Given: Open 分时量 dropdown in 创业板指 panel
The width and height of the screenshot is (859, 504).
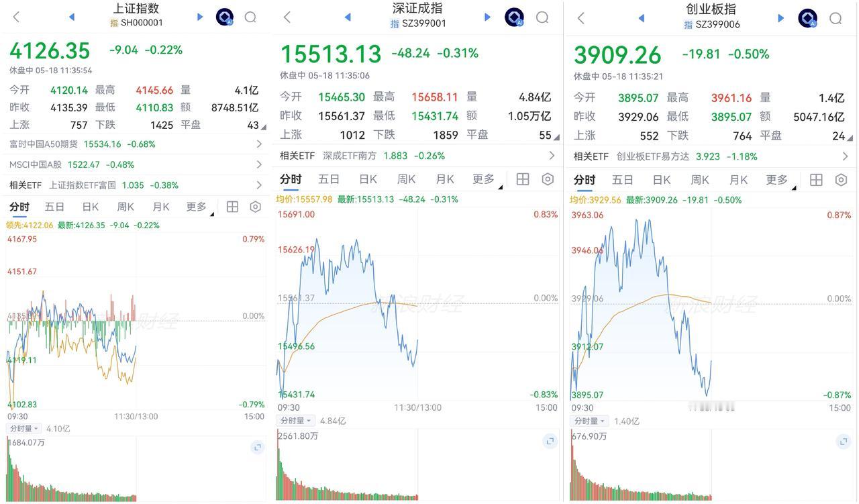Looking at the screenshot, I should point(589,421).
